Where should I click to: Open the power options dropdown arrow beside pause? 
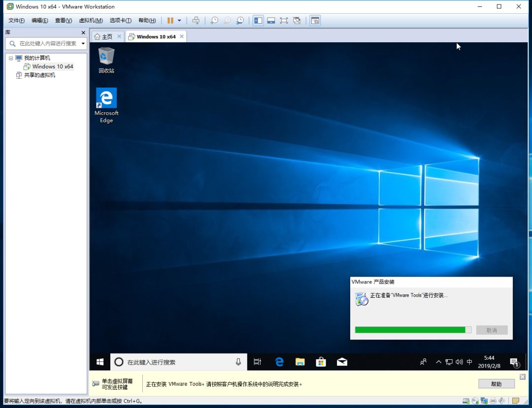tap(179, 21)
